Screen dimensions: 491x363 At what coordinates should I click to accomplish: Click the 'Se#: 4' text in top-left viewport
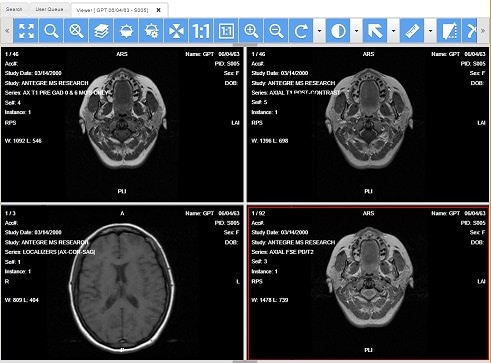click(x=13, y=102)
